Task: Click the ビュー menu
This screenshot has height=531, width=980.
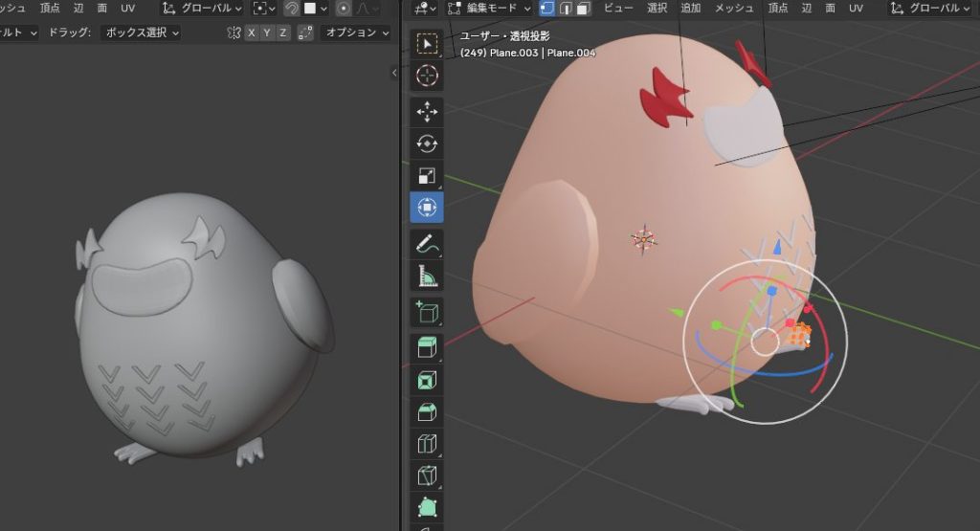Action: (618, 9)
